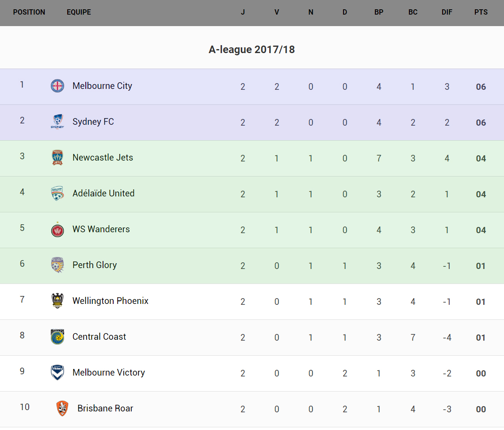Click the orange Brisbane Roar logo
The width and height of the screenshot is (504, 430).
62,408
